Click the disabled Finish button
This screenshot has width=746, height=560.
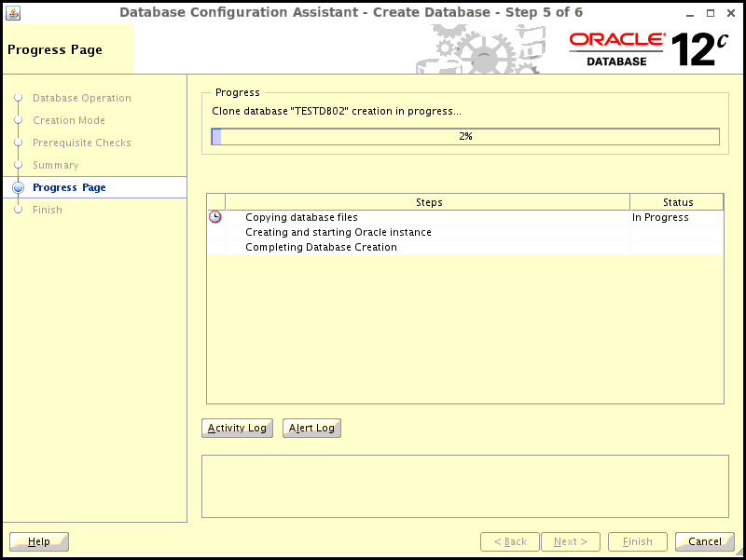[x=638, y=541]
